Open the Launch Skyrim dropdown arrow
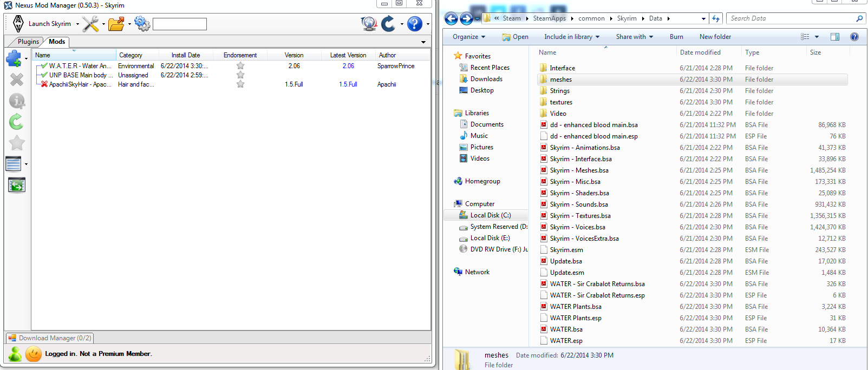 click(77, 24)
